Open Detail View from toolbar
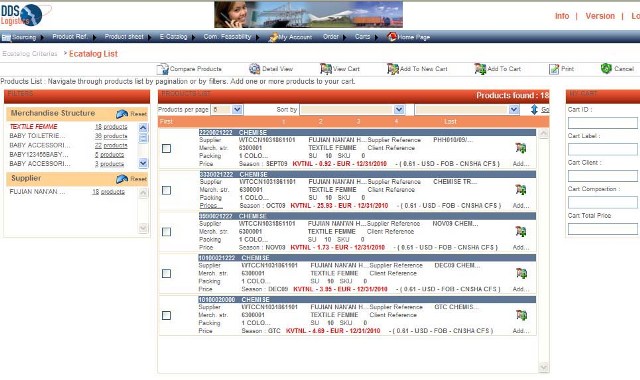Image resolution: width=640 pixels, height=380 pixels. click(271, 69)
